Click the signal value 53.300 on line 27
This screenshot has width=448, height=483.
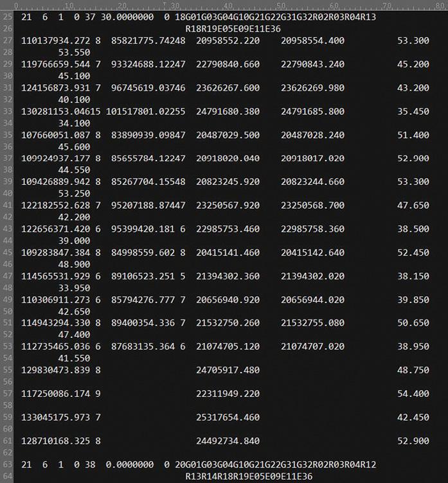tap(413, 40)
